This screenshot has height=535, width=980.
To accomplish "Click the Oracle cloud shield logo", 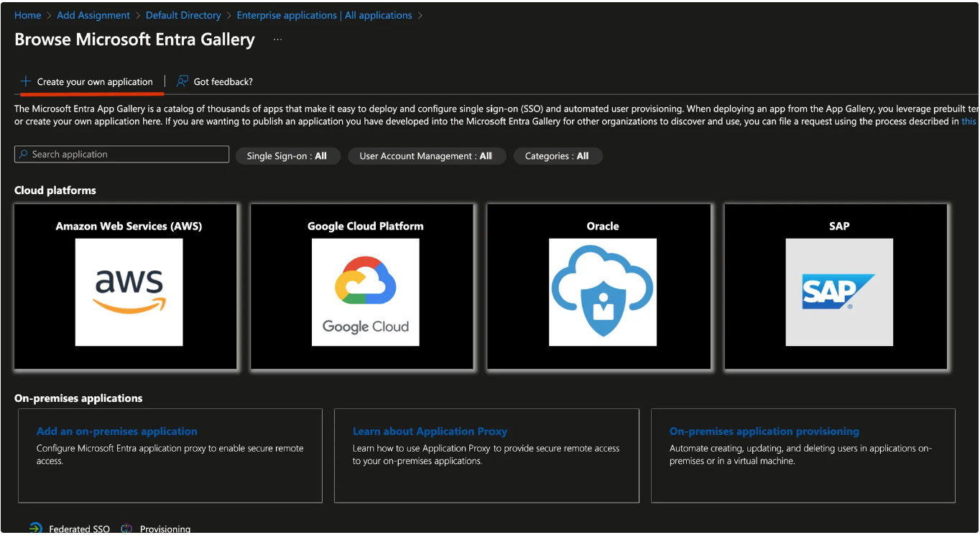I will 603,293.
